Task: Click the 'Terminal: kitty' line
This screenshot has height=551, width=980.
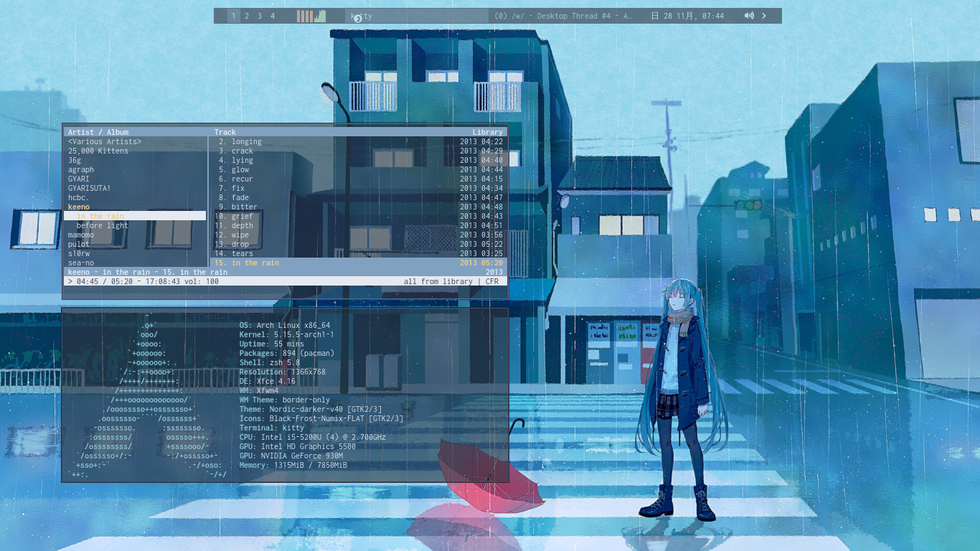Action: click(272, 428)
